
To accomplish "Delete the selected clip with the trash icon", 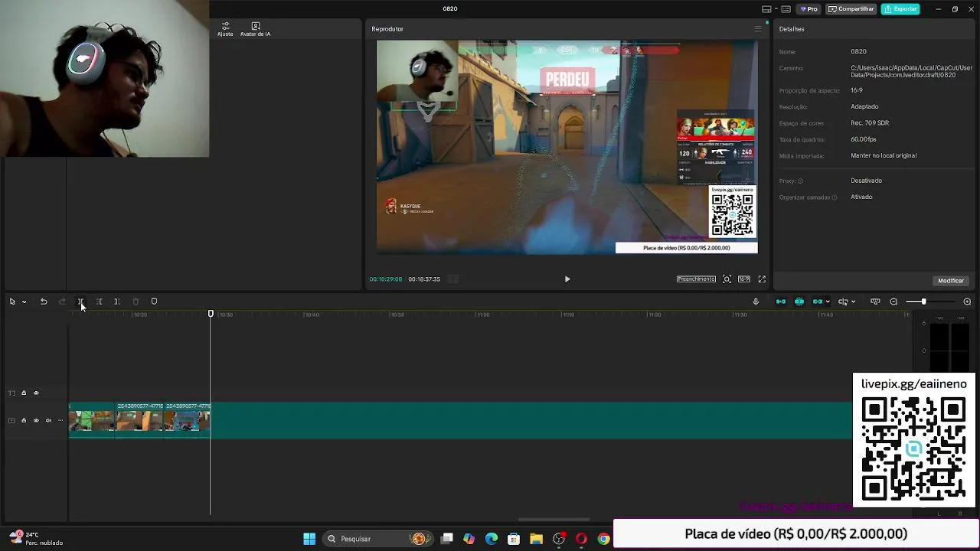I will (136, 302).
